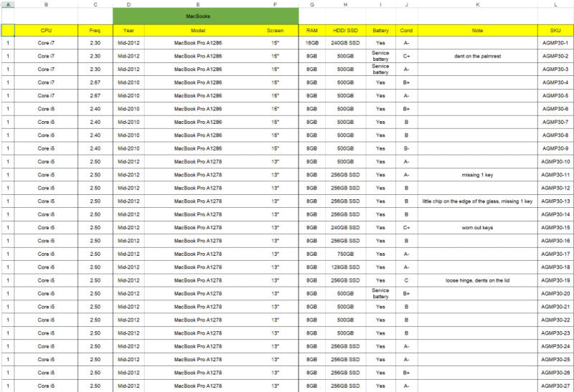Select the Cond header cell
The height and width of the screenshot is (392, 574).
(406, 30)
